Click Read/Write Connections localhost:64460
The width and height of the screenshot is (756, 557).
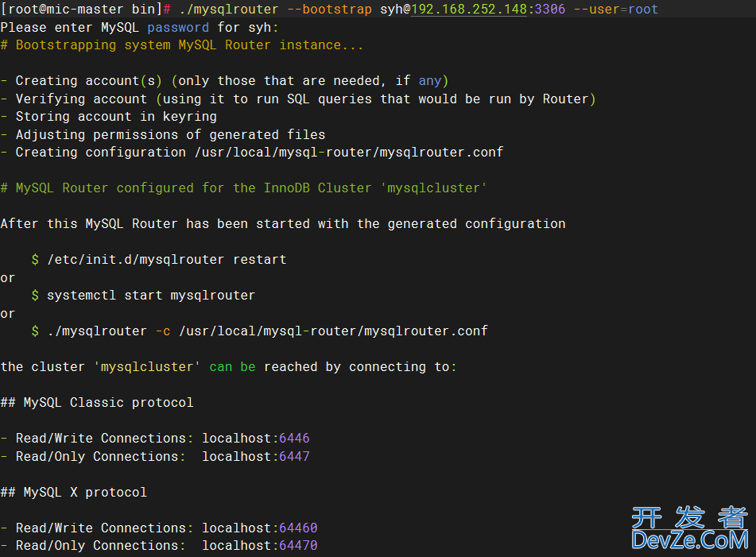click(x=159, y=528)
